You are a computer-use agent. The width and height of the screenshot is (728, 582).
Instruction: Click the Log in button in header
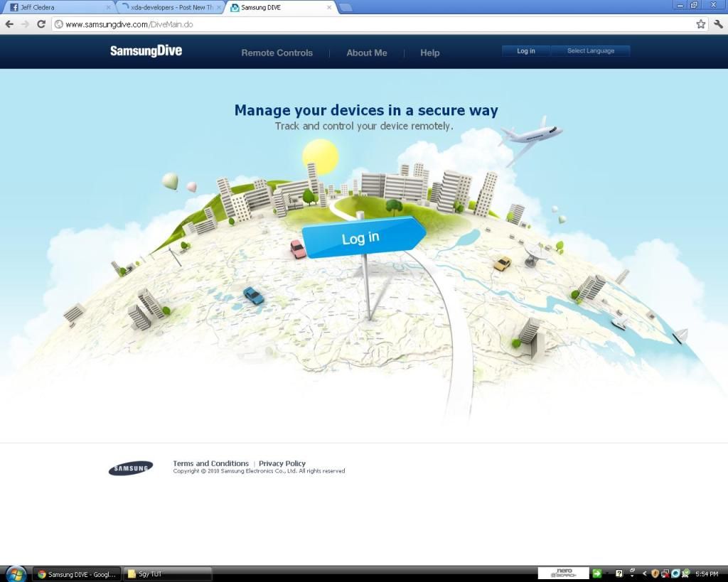pyautogui.click(x=526, y=51)
